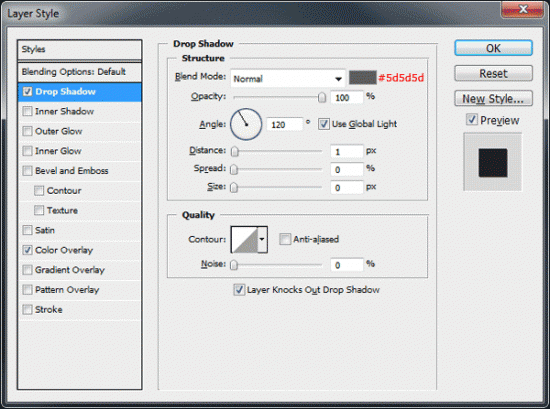550x409 pixels.
Task: Click the Angle value field
Action: 284,125
